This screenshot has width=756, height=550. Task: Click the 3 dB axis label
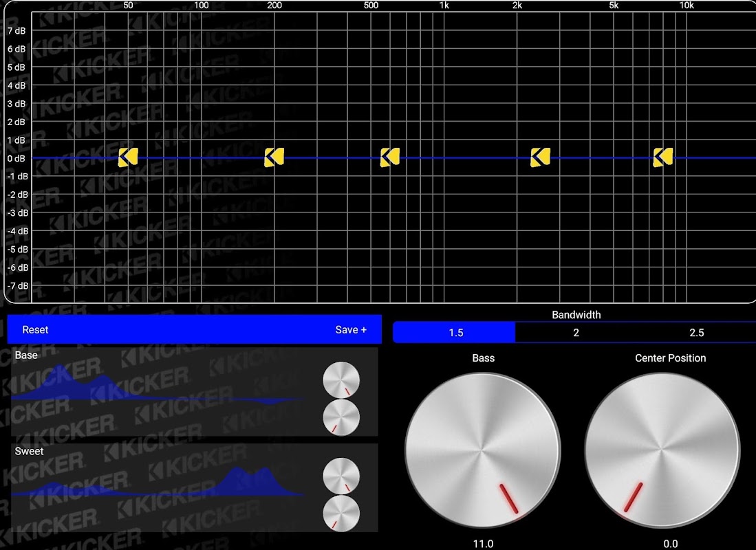(17, 104)
